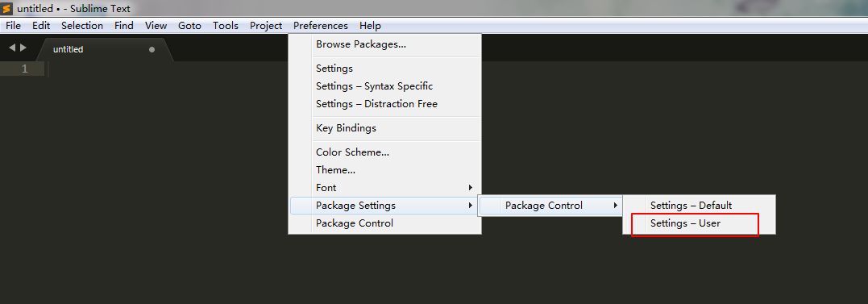Open the Tools menu
This screenshot has height=304, width=868.
226,26
